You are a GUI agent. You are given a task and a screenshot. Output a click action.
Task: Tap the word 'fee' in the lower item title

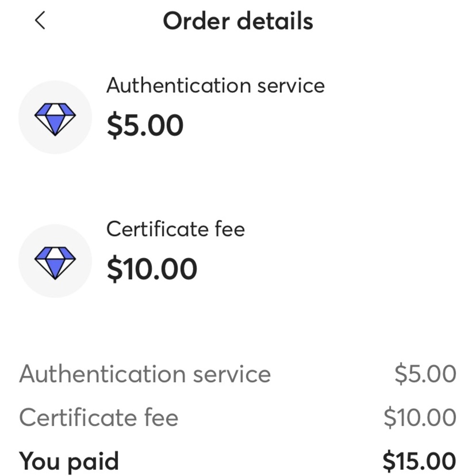pos(230,229)
